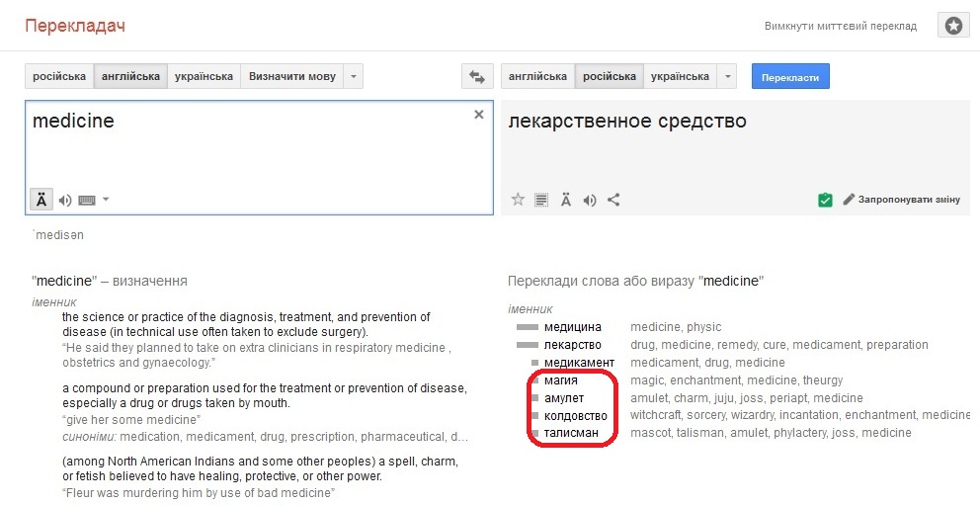Listen to the Russian translation audio
The image size is (980, 506).
point(590,200)
